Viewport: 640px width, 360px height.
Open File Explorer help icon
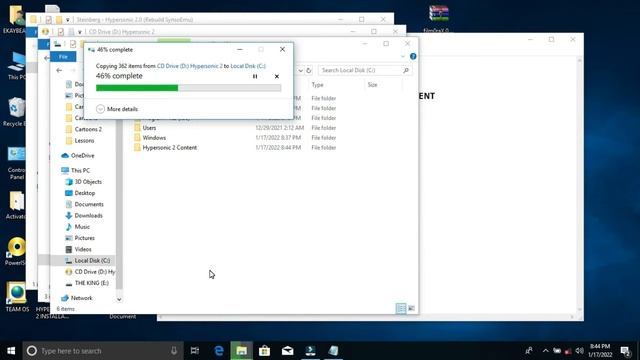click(413, 56)
